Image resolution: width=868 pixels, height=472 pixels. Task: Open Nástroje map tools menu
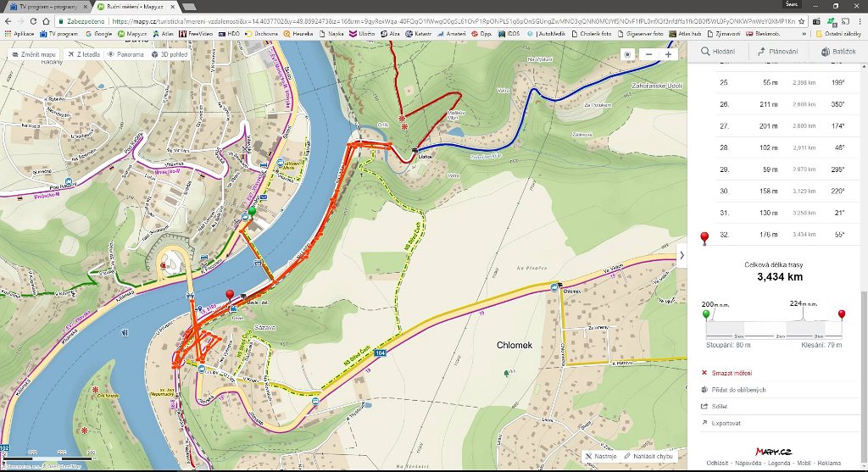click(601, 457)
